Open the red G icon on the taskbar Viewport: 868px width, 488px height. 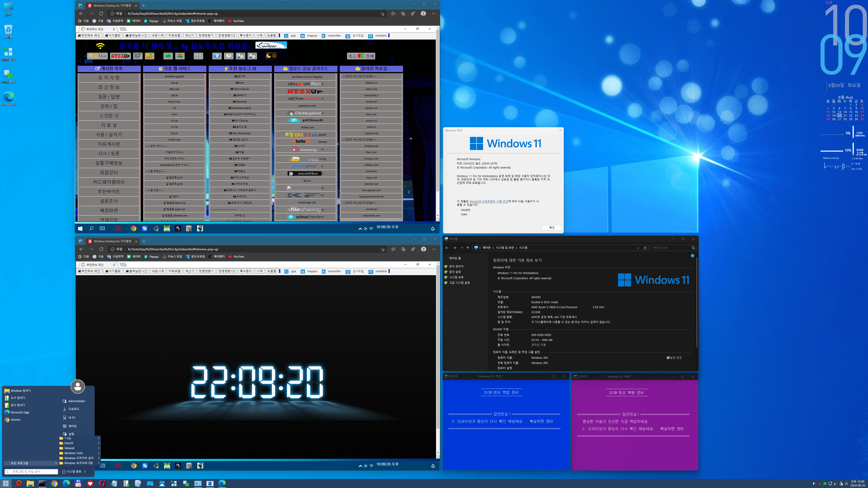[102, 484]
